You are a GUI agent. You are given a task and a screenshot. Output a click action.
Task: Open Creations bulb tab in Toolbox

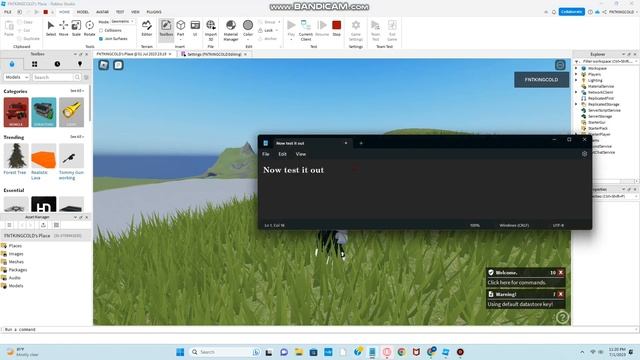tap(80, 64)
